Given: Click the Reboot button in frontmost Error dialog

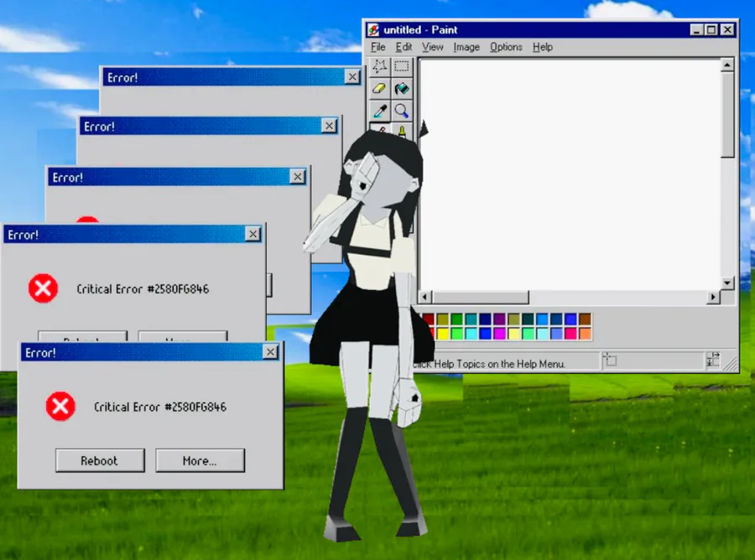Looking at the screenshot, I should pos(100,460).
